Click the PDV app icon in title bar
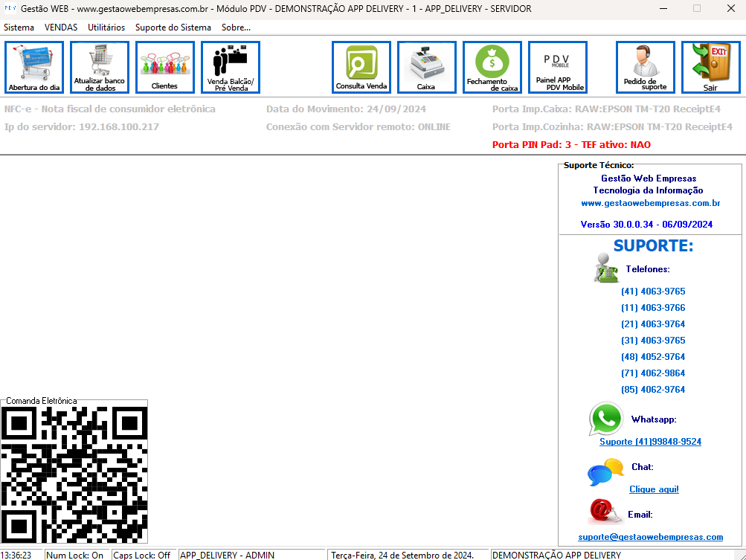 click(10, 8)
